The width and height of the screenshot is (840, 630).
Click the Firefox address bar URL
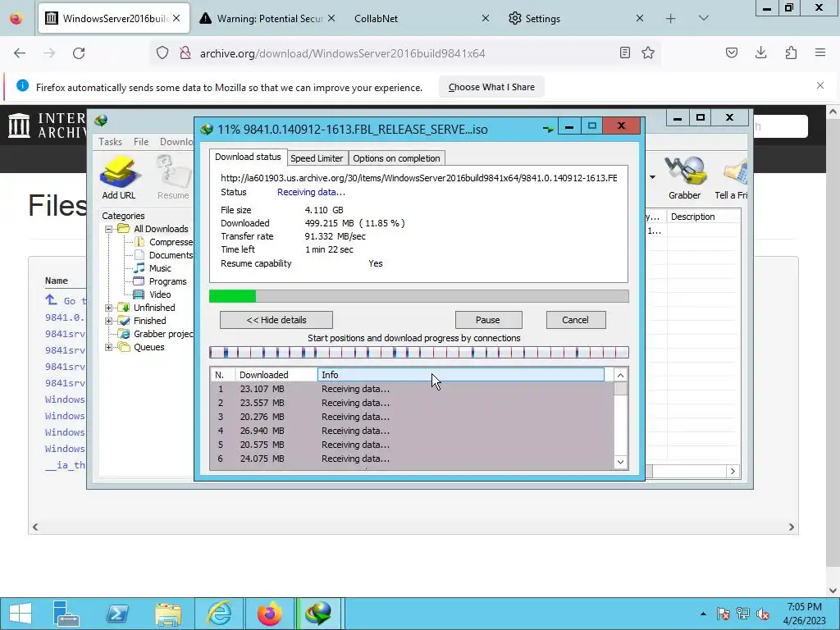[x=342, y=53]
